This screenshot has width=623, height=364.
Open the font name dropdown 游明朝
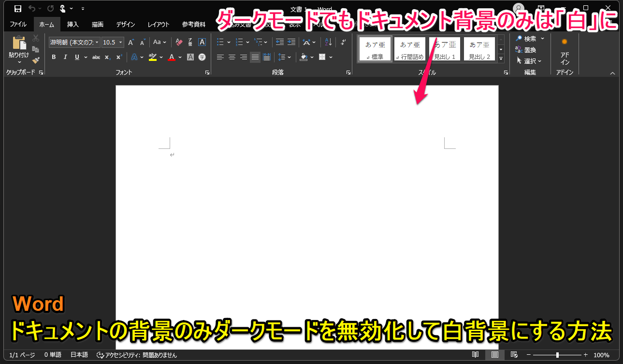97,43
